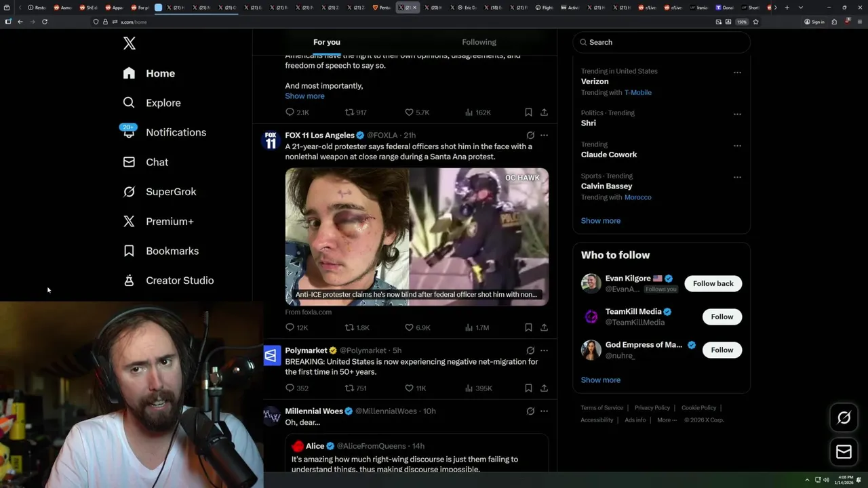Open the floating messages envelope button
The width and height of the screenshot is (868, 488).
[844, 451]
